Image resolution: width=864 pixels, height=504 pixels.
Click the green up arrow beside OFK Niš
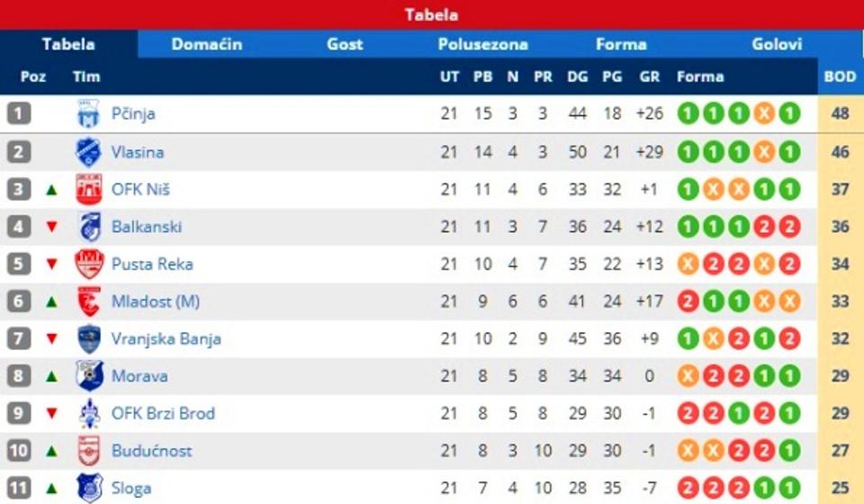(51, 190)
